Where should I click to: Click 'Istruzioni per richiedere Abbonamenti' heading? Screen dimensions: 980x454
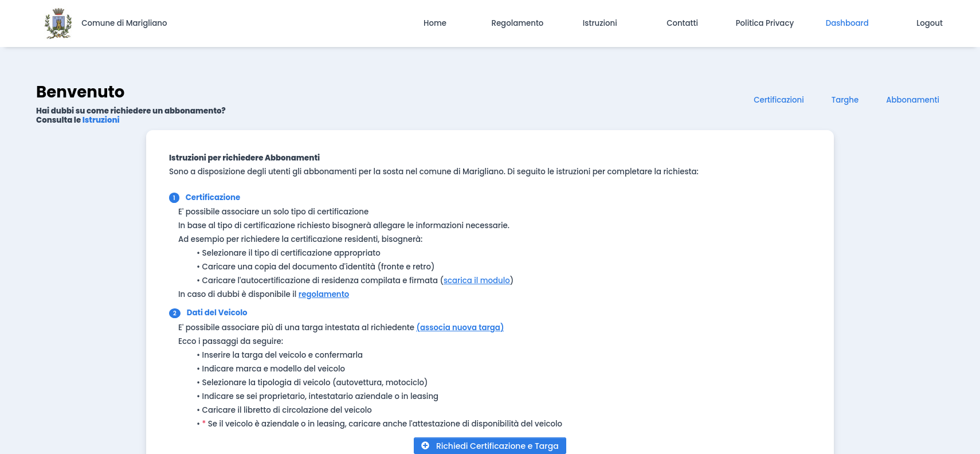click(244, 158)
